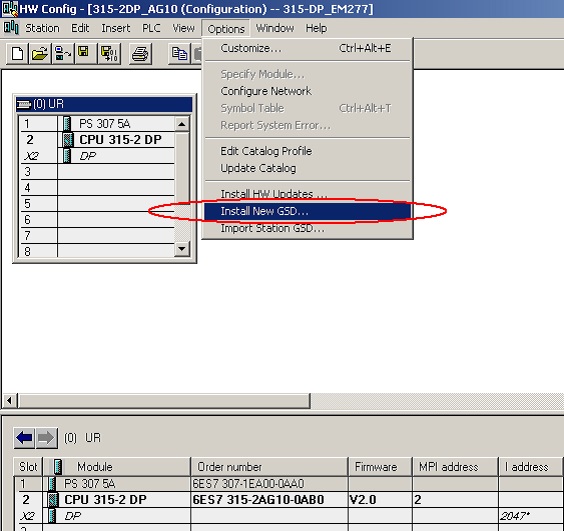Click the blue back arrow button

point(24,438)
